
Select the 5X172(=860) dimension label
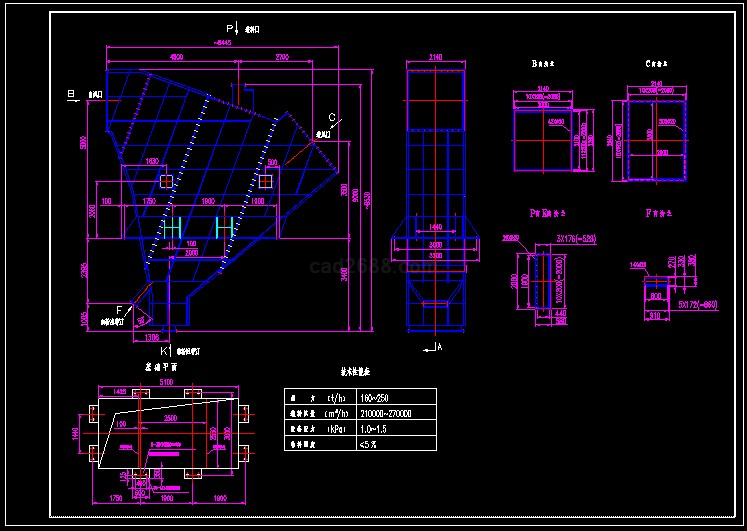pos(698,302)
